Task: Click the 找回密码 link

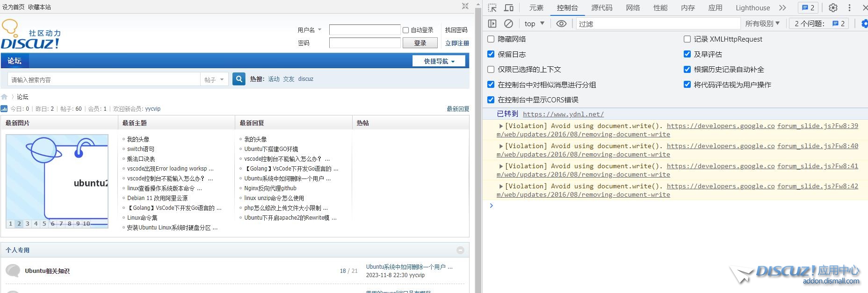Action: 456,30
